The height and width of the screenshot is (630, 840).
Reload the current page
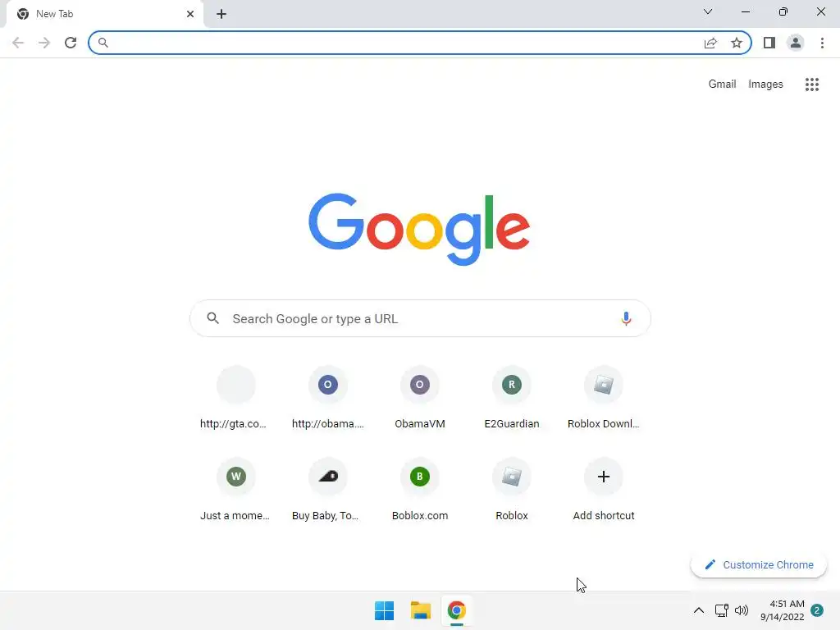coord(71,43)
